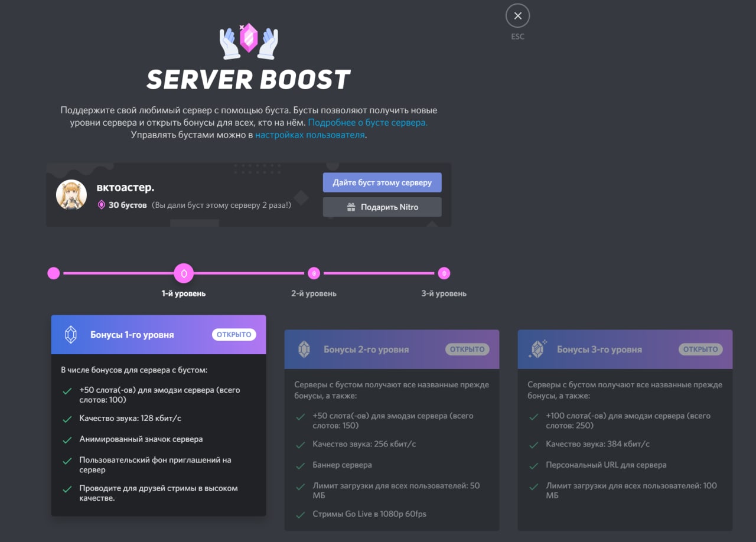Image resolution: width=756 pixels, height=542 pixels.
Task: Click the text Качество звука: 384 кбит/с
Action: point(598,445)
